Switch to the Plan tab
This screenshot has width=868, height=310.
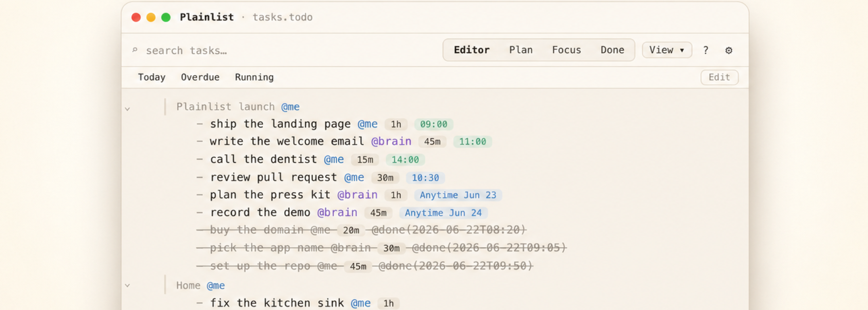521,50
